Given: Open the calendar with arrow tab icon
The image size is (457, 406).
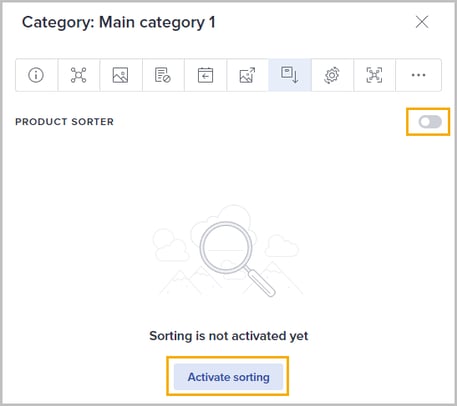Looking at the screenshot, I should [x=205, y=75].
